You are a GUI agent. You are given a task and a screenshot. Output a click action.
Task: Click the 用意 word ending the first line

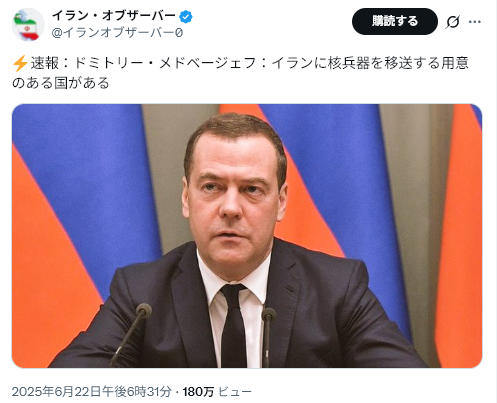pyautogui.click(x=455, y=63)
